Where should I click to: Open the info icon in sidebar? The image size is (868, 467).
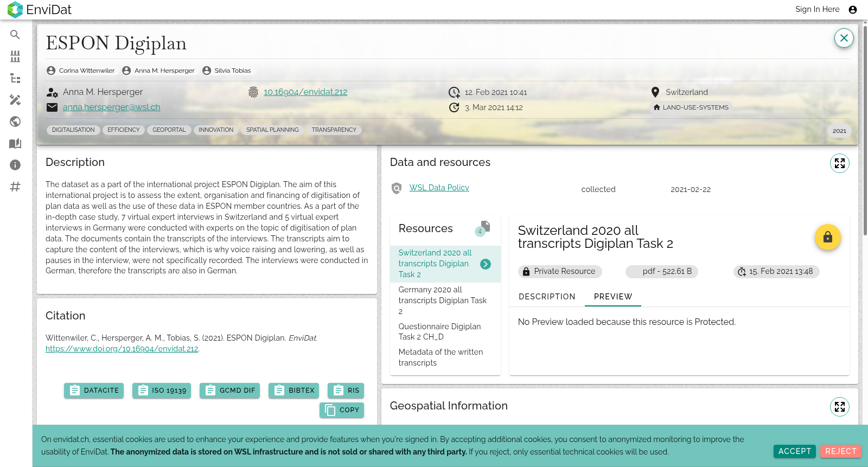15,165
